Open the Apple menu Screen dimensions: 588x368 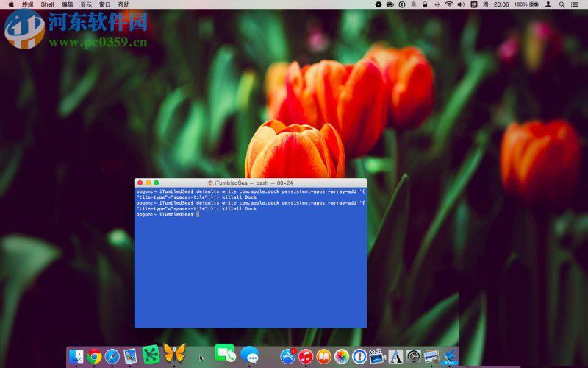11,4
